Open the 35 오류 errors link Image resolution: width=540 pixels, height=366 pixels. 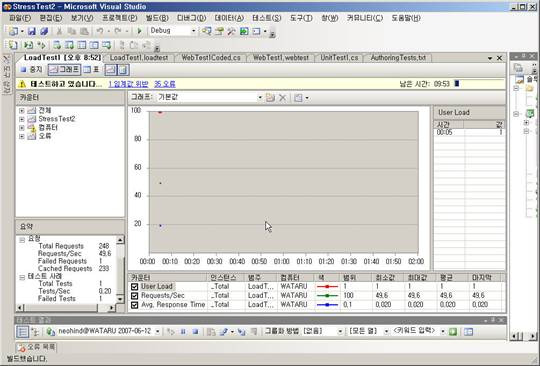165,84
